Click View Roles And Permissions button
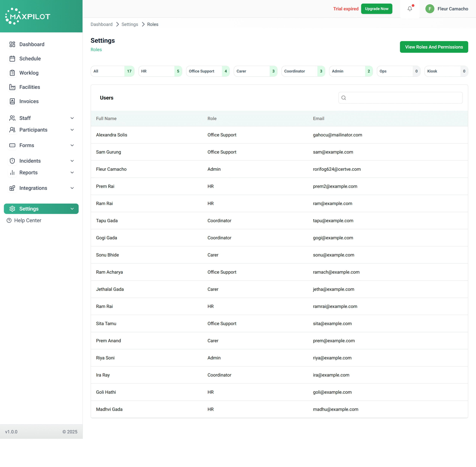The width and height of the screenshot is (476, 467). tap(434, 47)
